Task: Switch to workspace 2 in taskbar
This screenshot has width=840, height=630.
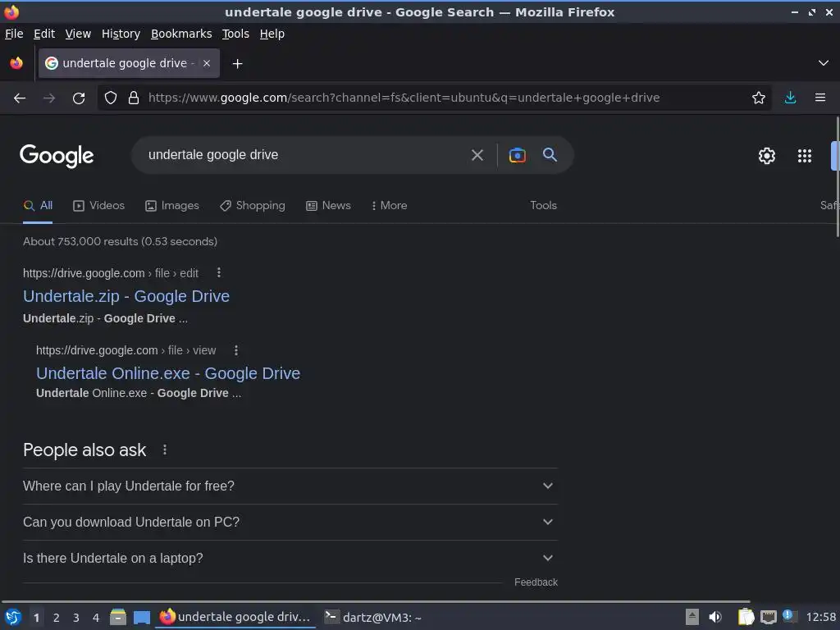Action: 57,619
